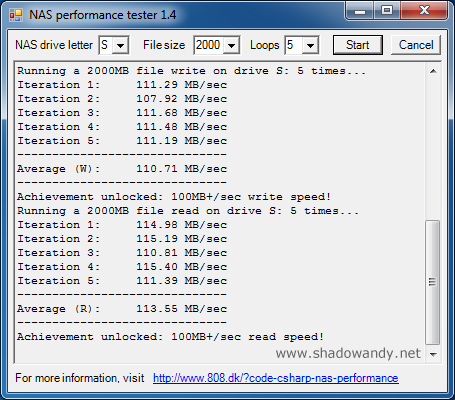This screenshot has height=400, width=455.
Task: Expand the File size dropdown arrow
Action: pos(232,45)
